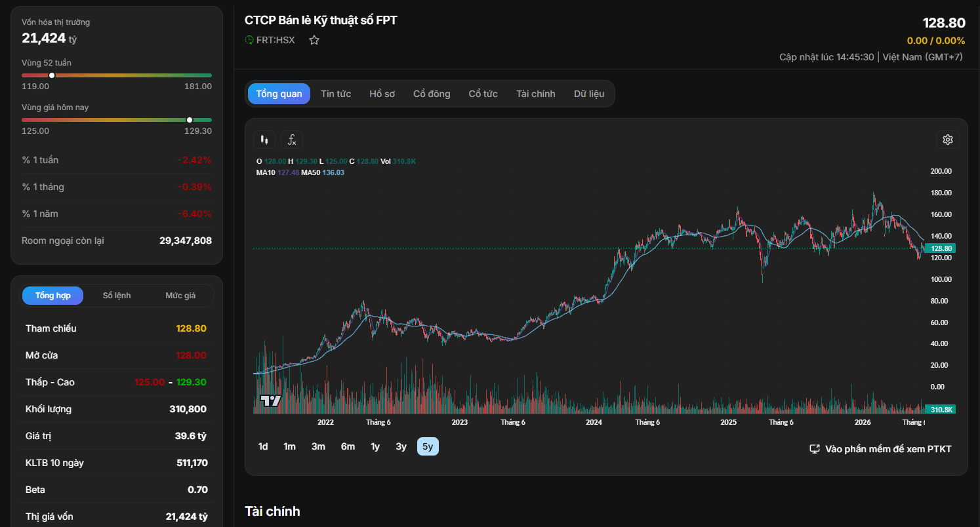The width and height of the screenshot is (980, 527).
Task: Open the Cổ tức tab
Action: [x=483, y=94]
